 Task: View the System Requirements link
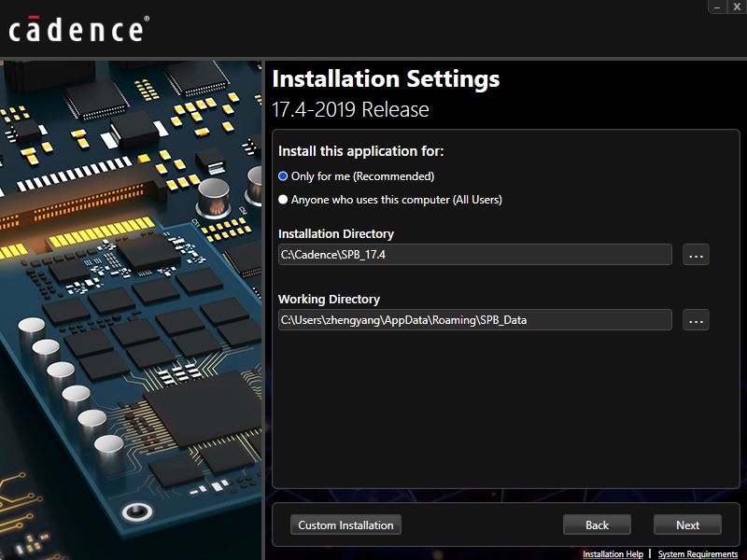(x=698, y=554)
